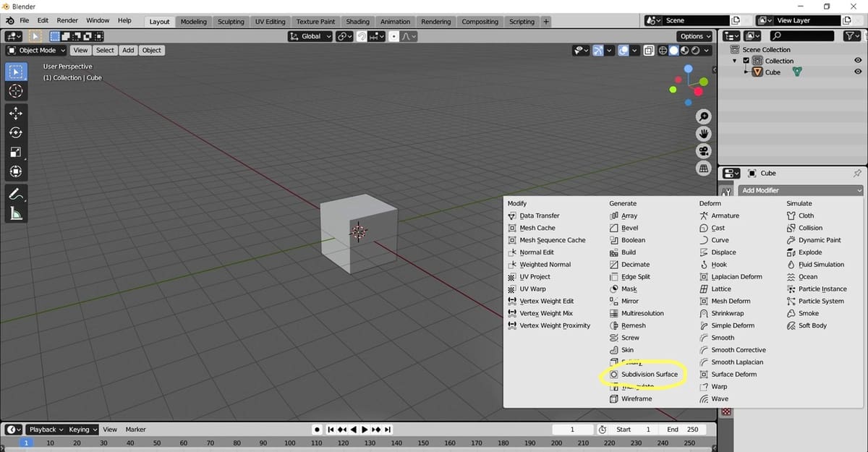Choose the Rotate tool
Image resolution: width=868 pixels, height=452 pixels.
16,132
